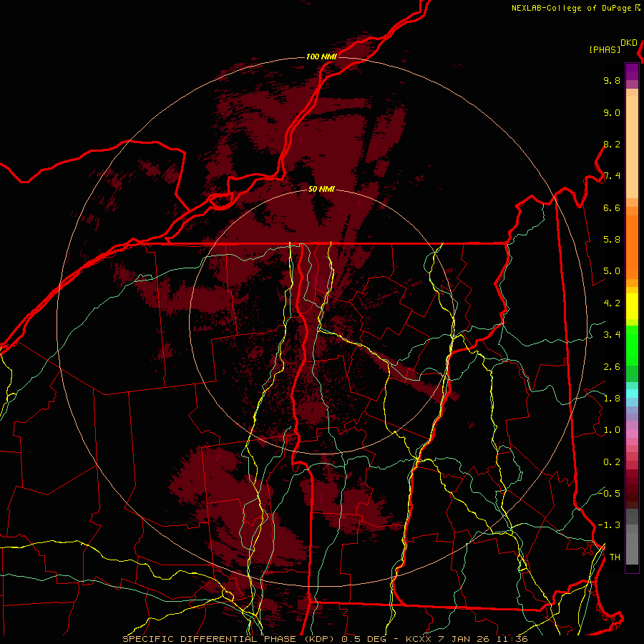The width and height of the screenshot is (644, 644).
Task: Click the yellow swatch on the color bar
Action: coord(632,306)
